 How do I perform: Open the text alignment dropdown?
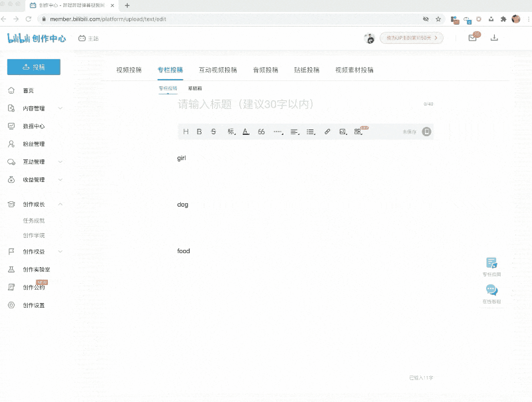pos(295,132)
